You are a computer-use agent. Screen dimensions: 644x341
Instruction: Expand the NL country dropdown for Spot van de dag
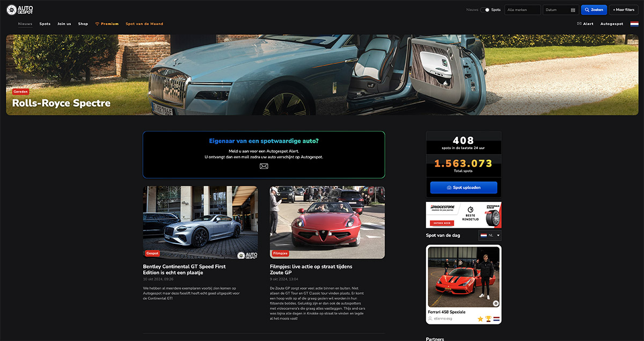coord(490,235)
